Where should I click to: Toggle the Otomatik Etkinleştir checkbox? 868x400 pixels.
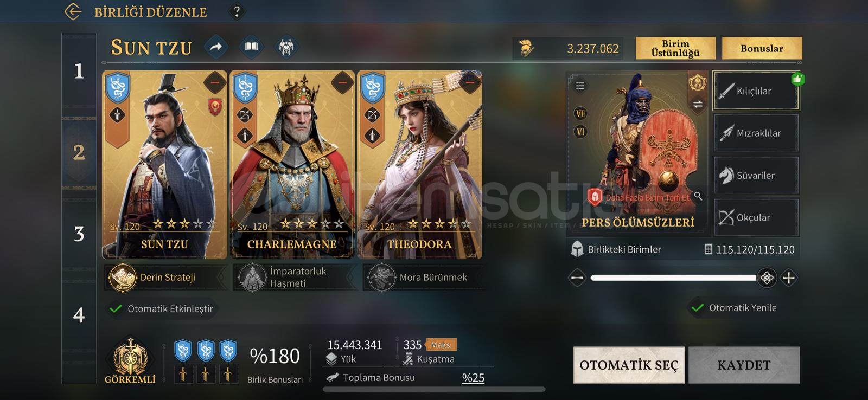[x=116, y=309]
